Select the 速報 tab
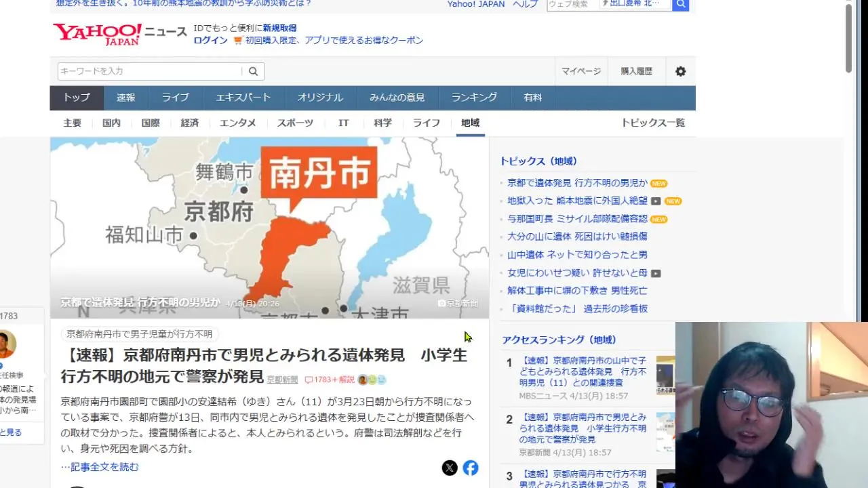 point(126,98)
